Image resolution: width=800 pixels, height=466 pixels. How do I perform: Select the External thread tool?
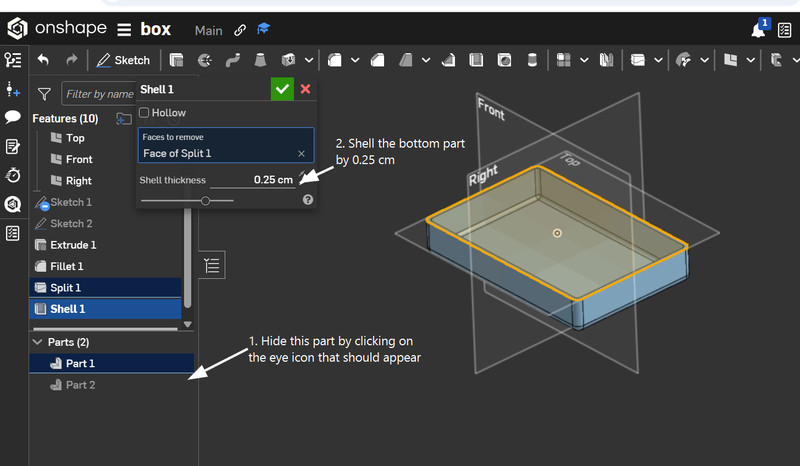[x=532, y=60]
